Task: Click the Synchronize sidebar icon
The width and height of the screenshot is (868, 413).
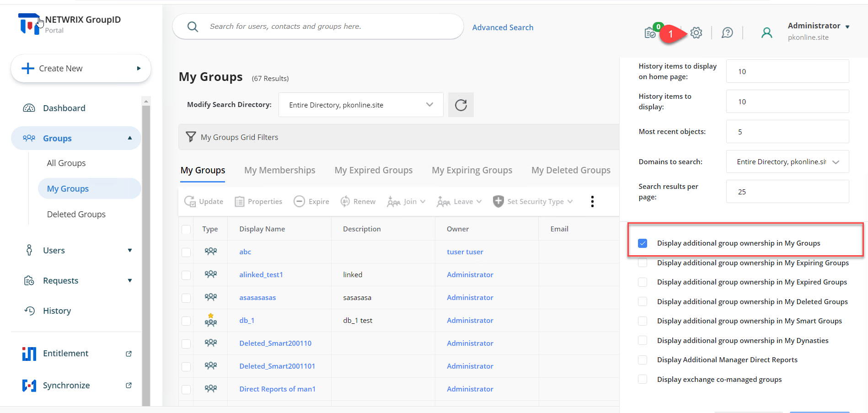Action: click(29, 385)
